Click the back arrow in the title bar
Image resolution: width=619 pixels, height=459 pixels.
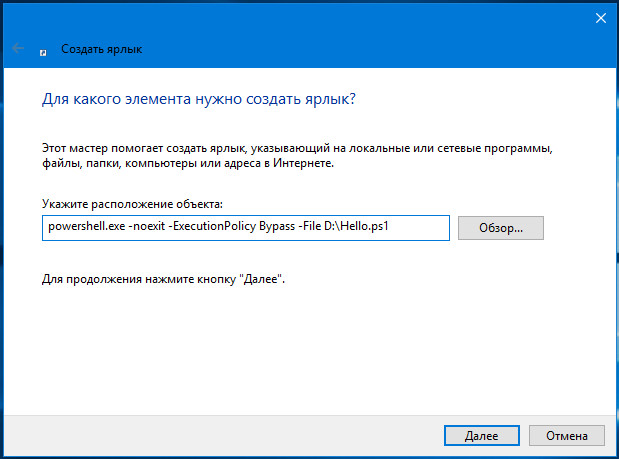(x=18, y=48)
